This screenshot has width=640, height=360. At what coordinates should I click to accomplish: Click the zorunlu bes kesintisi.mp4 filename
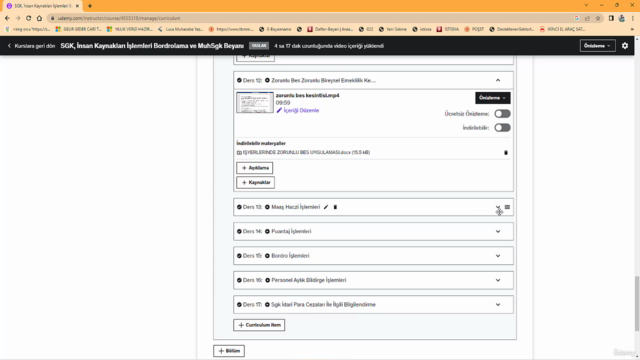pyautogui.click(x=307, y=96)
